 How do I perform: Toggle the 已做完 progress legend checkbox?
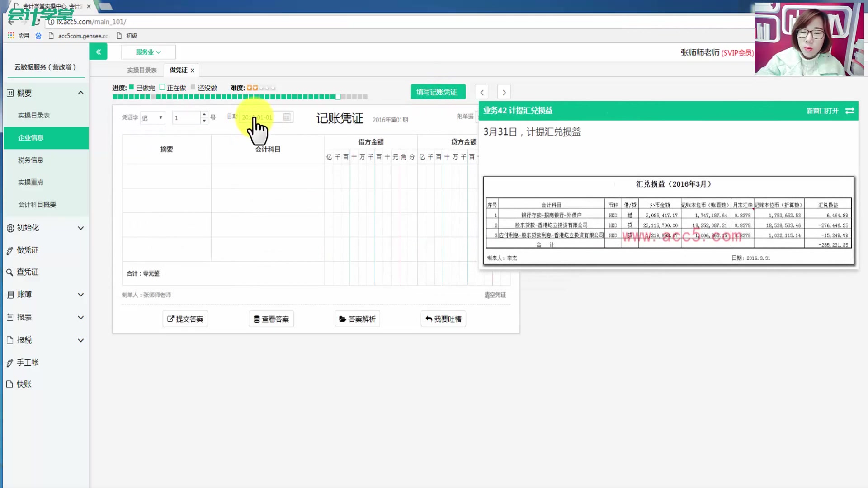click(x=131, y=87)
